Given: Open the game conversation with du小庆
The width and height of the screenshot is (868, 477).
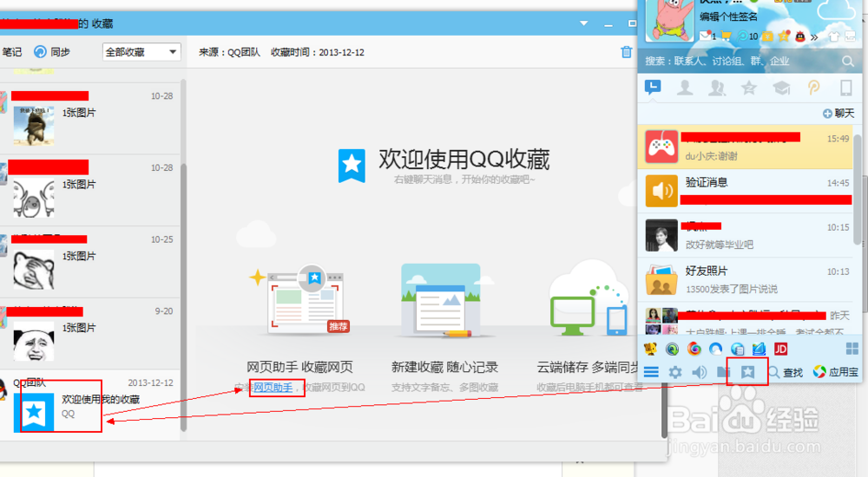Looking at the screenshot, I should (746, 147).
